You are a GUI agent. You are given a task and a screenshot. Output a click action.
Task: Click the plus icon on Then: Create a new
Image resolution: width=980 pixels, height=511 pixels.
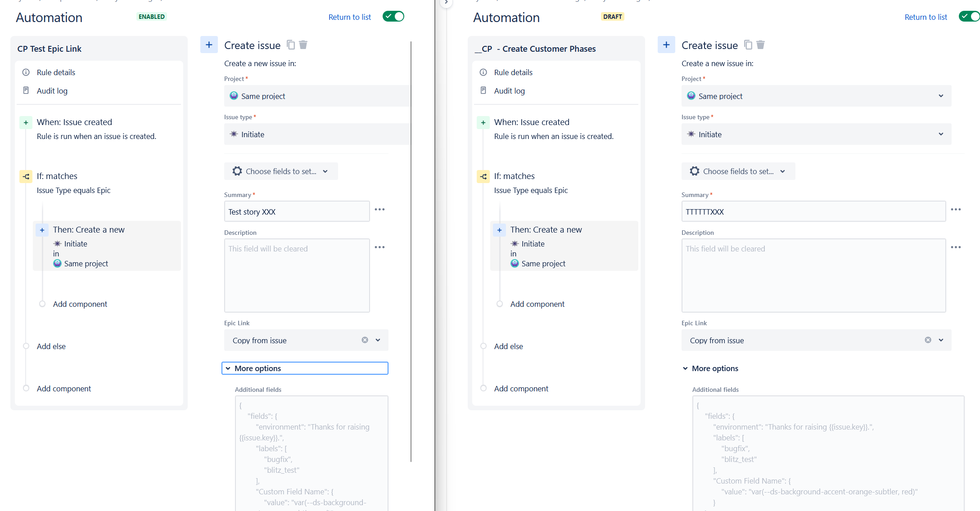point(42,230)
